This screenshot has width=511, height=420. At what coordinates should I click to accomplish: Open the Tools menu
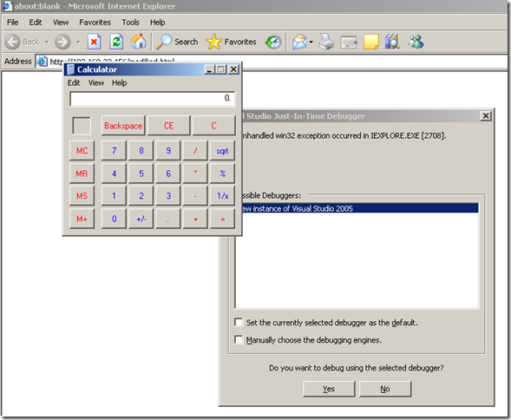(x=130, y=23)
